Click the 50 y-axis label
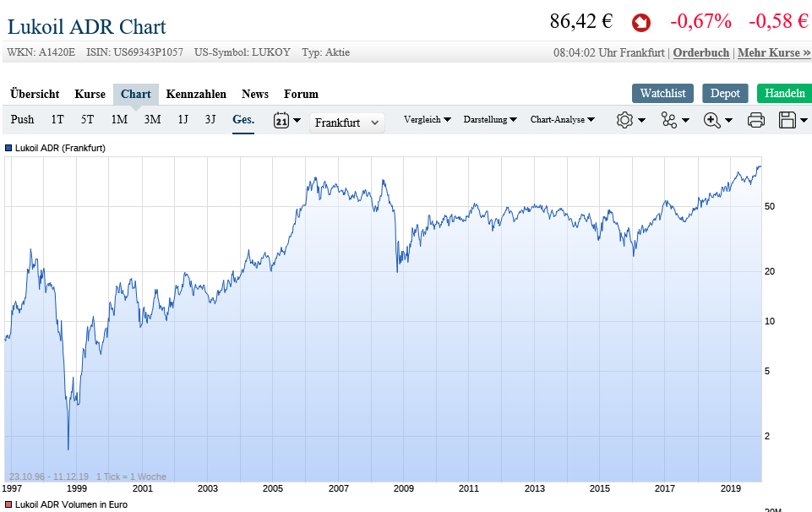 pyautogui.click(x=770, y=206)
